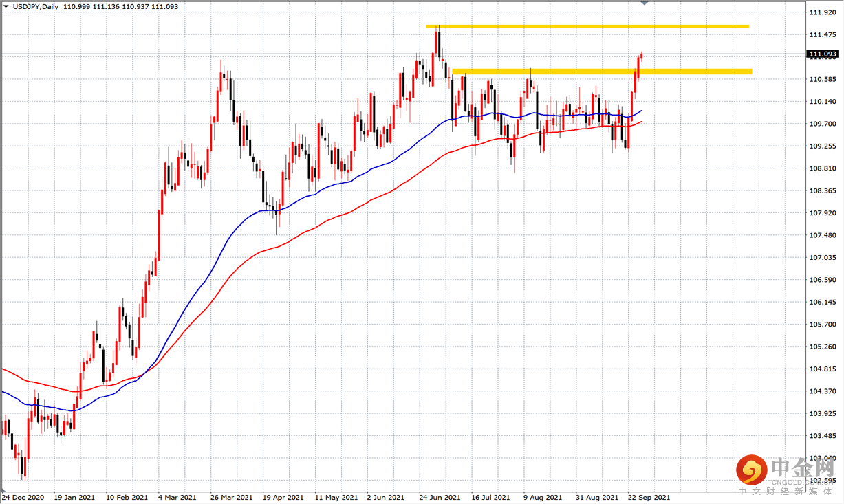Click the gray chart shift triangle marker

[x=645, y=3]
